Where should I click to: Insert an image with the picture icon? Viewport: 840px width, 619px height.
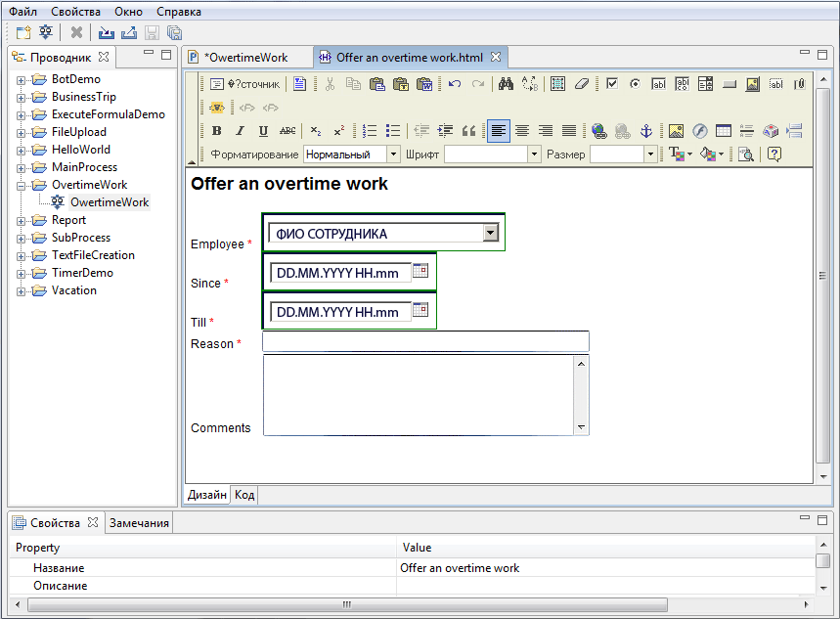tap(675, 131)
